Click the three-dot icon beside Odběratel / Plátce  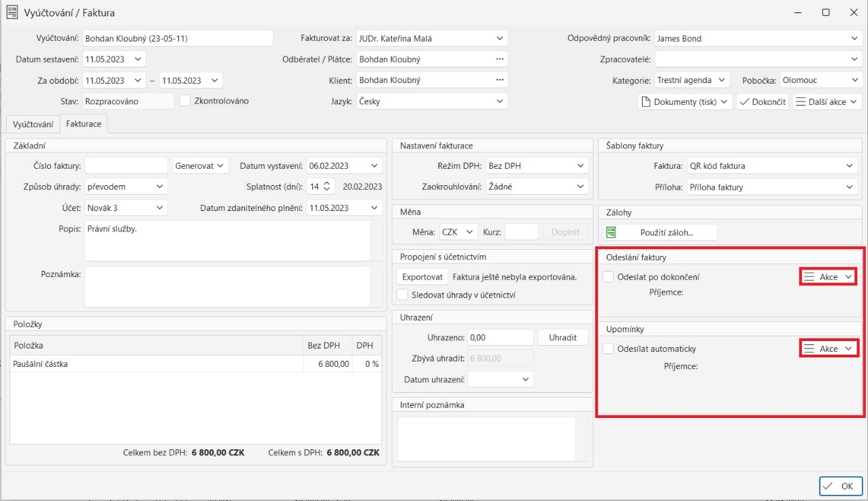[x=501, y=59]
